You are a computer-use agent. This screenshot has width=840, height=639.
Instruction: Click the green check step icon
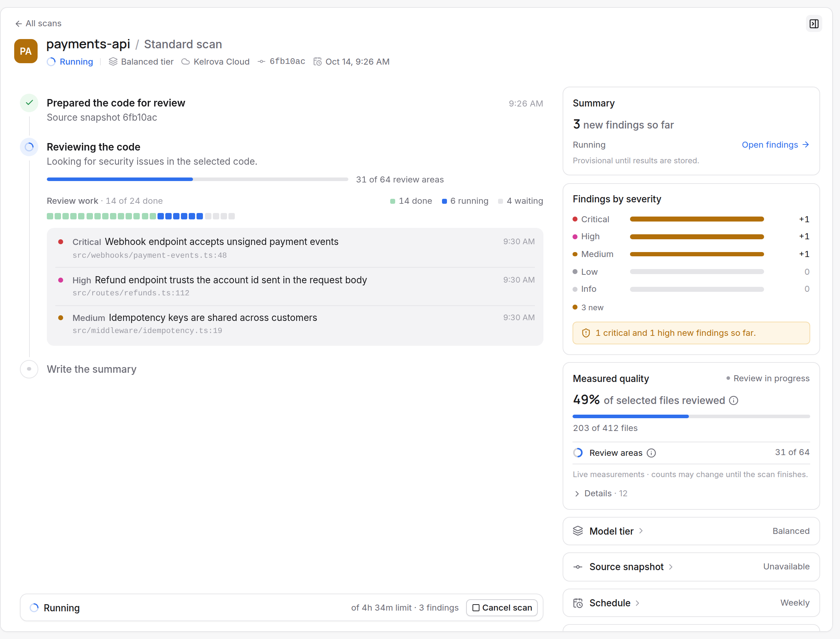(29, 103)
